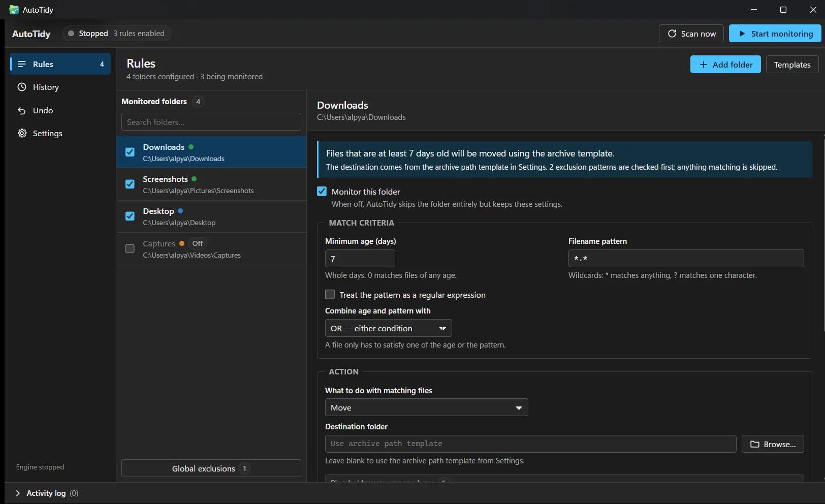Go to the Undo section
The height and width of the screenshot is (504, 825).
tap(60, 110)
